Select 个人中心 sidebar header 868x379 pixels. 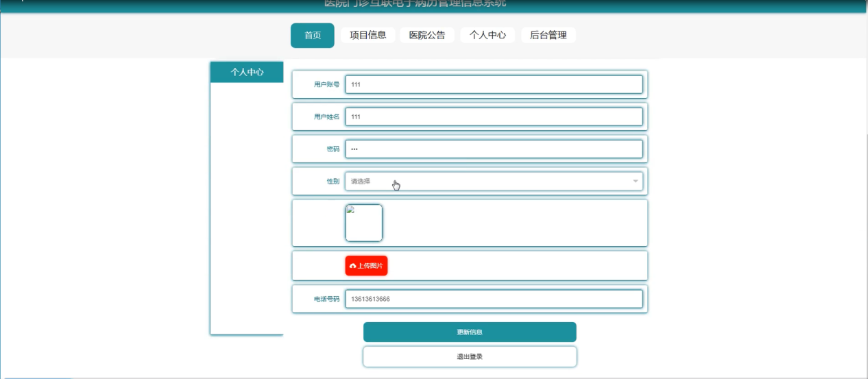point(247,72)
